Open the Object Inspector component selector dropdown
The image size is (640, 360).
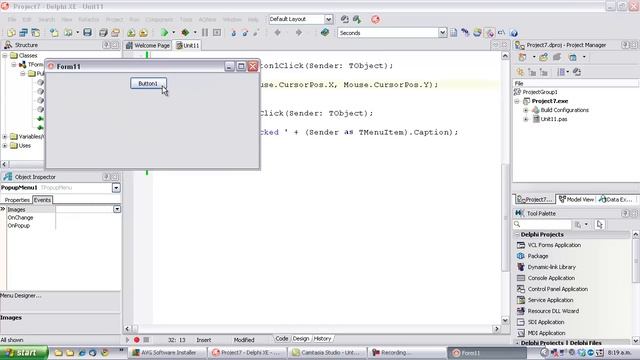click(x=116, y=188)
